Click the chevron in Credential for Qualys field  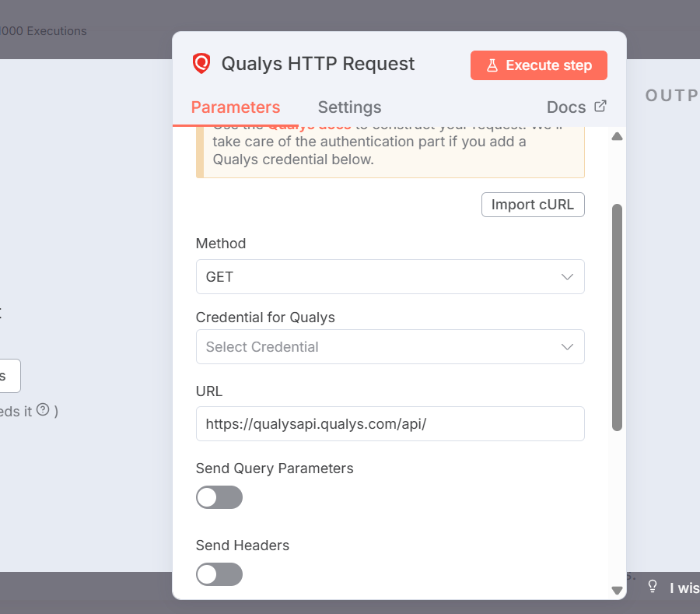[x=568, y=347]
